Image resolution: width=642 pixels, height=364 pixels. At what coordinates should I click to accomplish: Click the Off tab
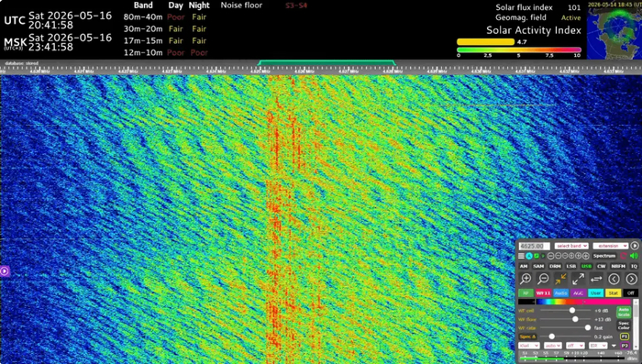pyautogui.click(x=631, y=293)
